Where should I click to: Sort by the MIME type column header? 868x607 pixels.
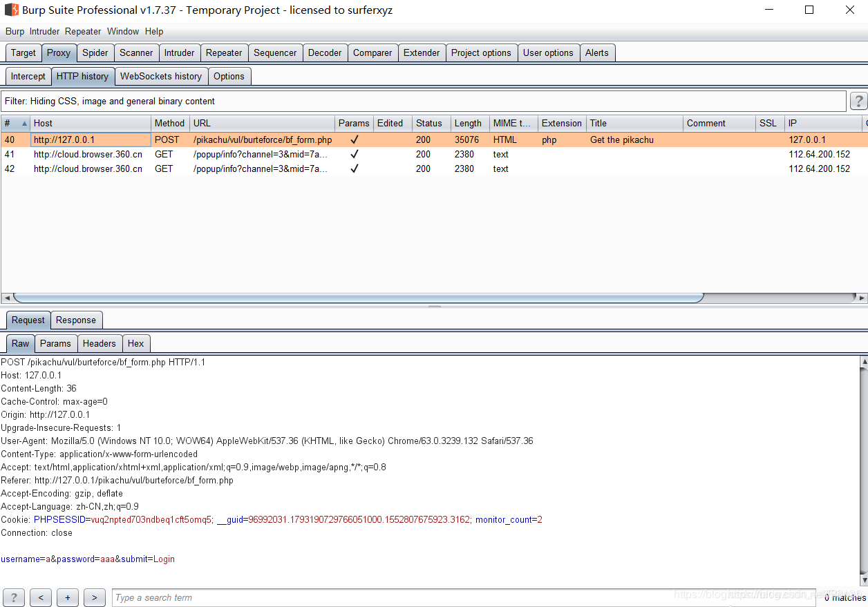coord(513,124)
